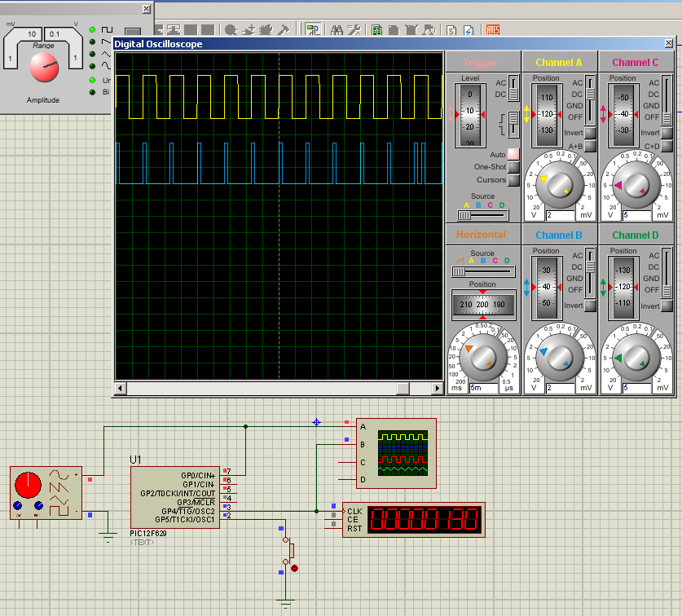Click Channel A volts-per-division value field

(x=560, y=215)
